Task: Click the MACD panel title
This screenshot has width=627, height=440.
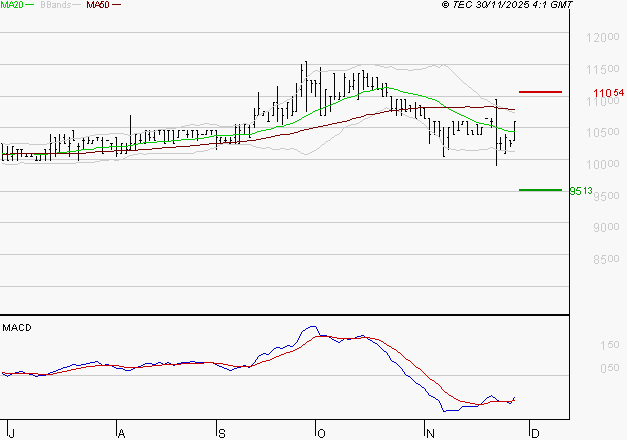Action: 17,328
